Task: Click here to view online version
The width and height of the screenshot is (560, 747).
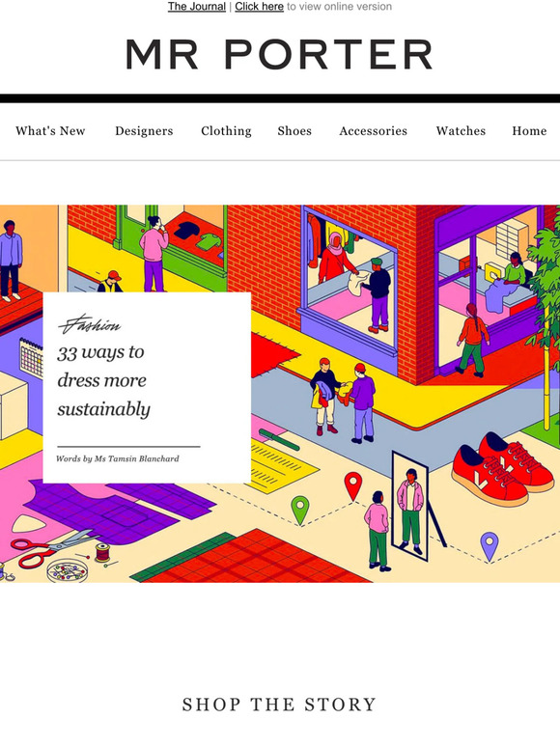Action: [260, 7]
